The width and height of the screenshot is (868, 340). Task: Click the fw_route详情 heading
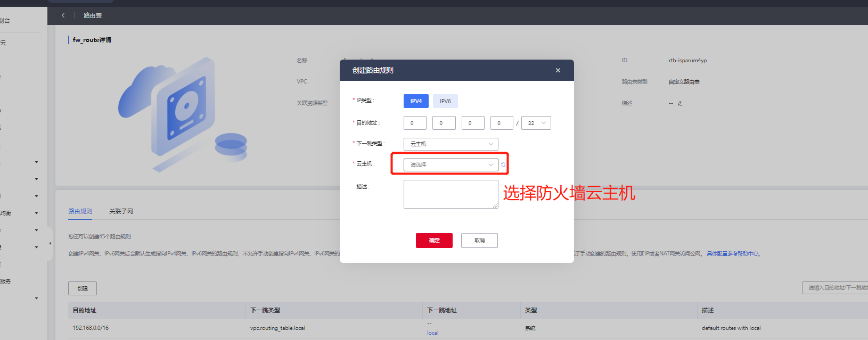click(92, 40)
